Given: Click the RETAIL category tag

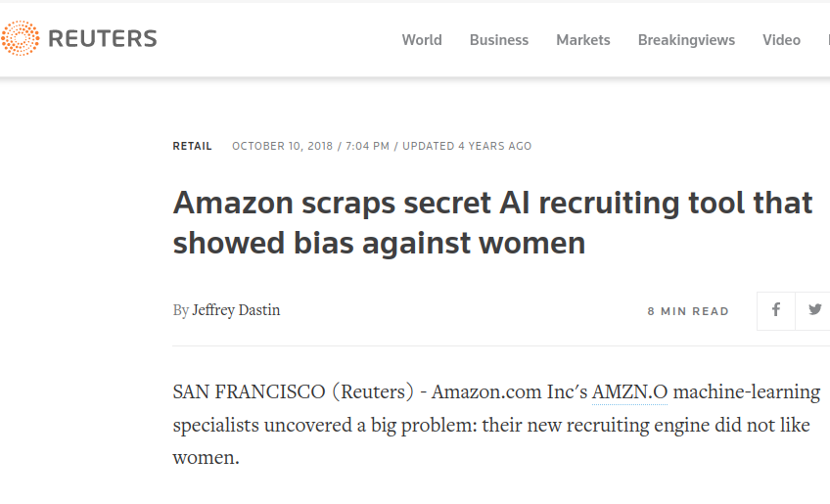Looking at the screenshot, I should coord(192,146).
